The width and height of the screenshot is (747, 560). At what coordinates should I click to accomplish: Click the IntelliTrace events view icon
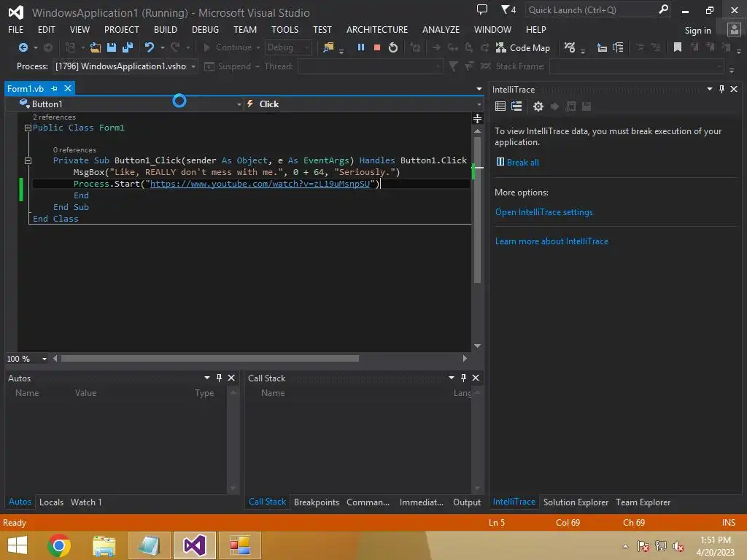[500, 106]
